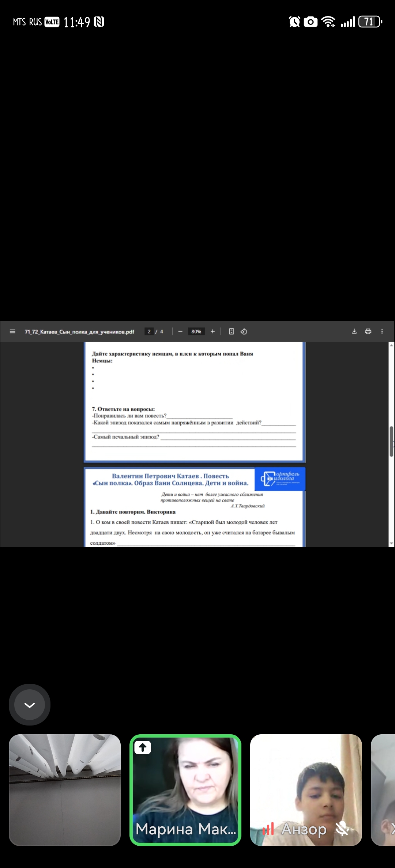
Task: Print the PDF document
Action: pos(368,331)
